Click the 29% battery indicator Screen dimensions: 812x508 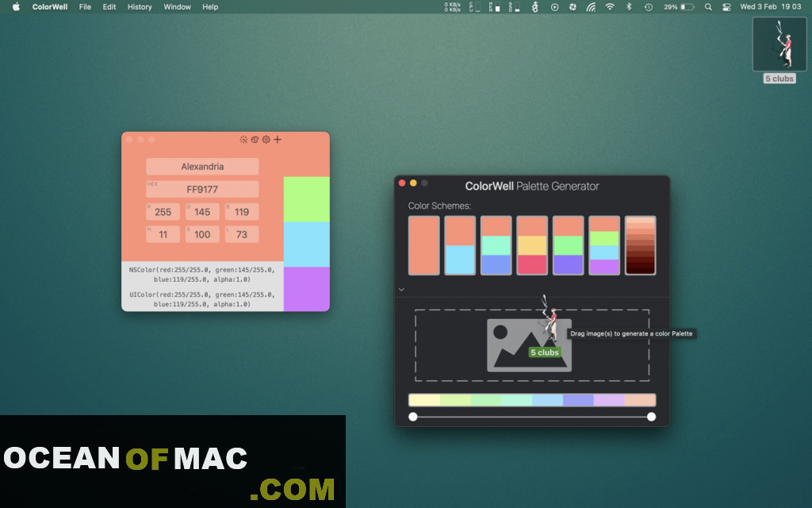pyautogui.click(x=679, y=6)
